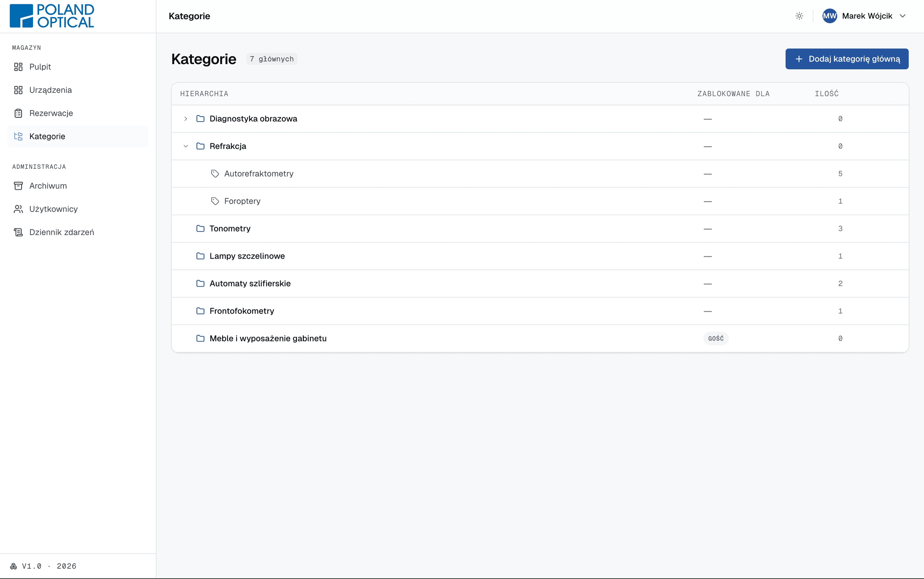Open Rezerwacje from the sidebar
This screenshot has height=579, width=924.
tap(78, 113)
